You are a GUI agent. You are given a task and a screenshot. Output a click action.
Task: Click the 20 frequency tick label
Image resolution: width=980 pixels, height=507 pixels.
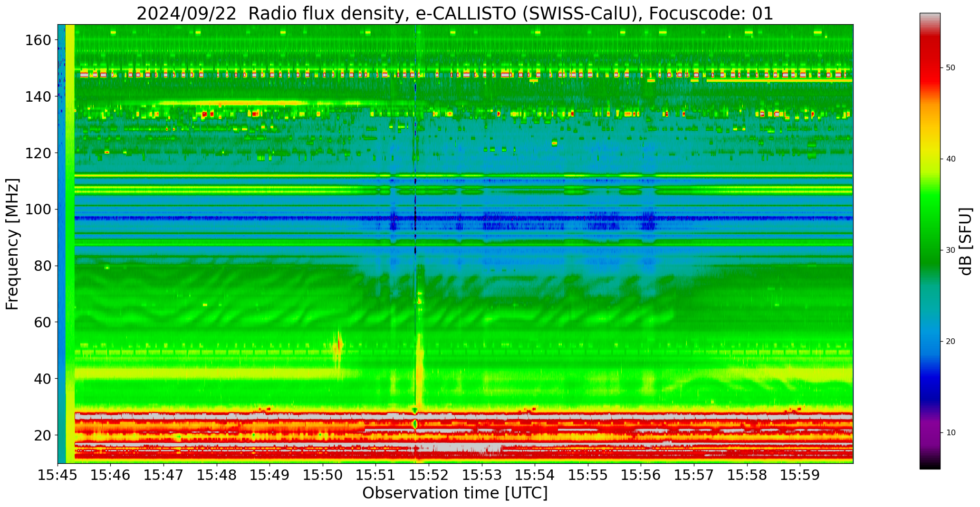point(43,435)
